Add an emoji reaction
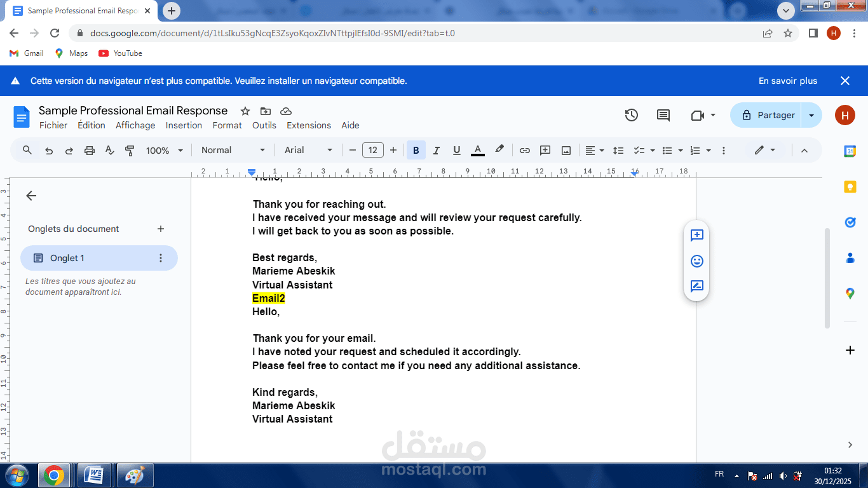This screenshot has width=868, height=488. pyautogui.click(x=696, y=261)
